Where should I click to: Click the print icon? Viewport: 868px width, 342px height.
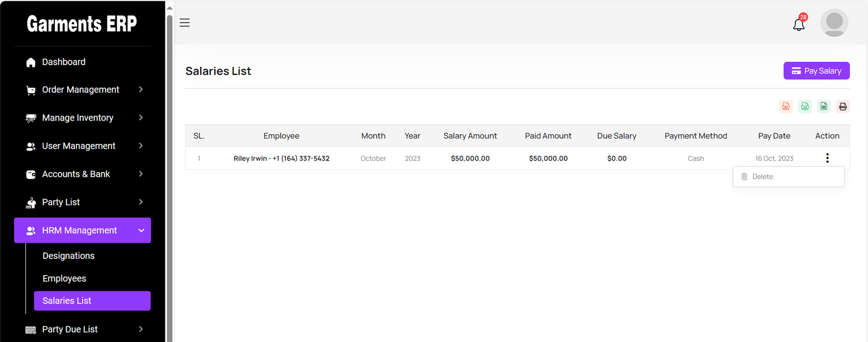[x=843, y=106]
